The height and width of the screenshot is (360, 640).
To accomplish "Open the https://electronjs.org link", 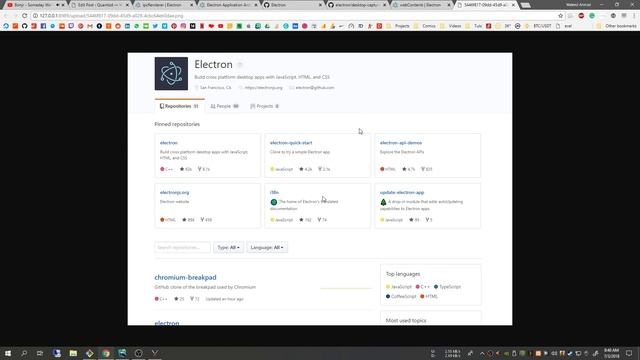I will point(263,88).
